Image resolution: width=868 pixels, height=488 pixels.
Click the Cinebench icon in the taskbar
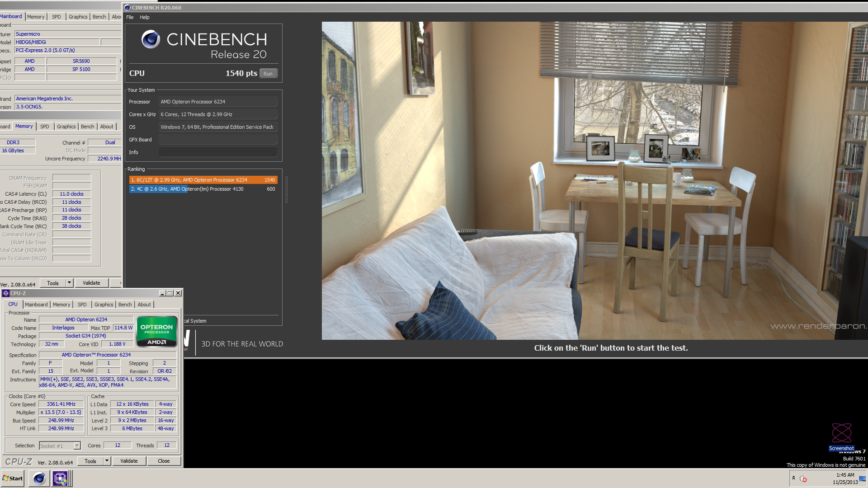(39, 478)
